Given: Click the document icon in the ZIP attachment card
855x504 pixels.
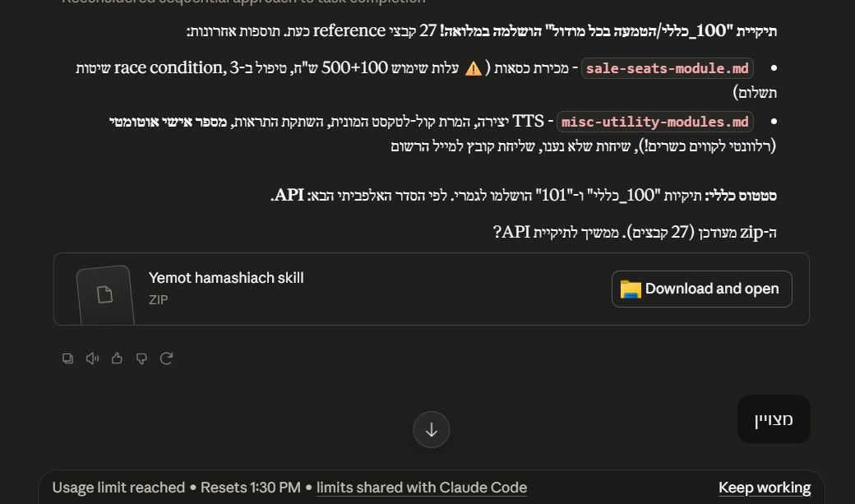Looking at the screenshot, I should pyautogui.click(x=104, y=294).
